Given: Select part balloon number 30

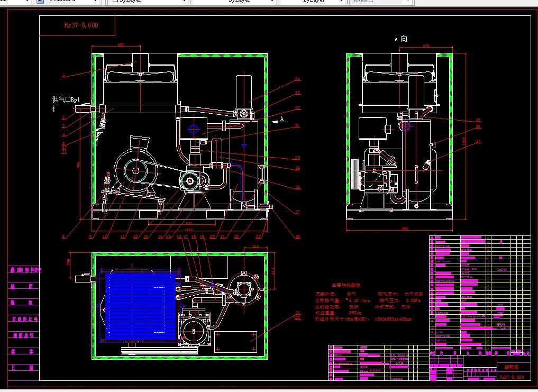Looking at the screenshot, I should click(x=297, y=158).
